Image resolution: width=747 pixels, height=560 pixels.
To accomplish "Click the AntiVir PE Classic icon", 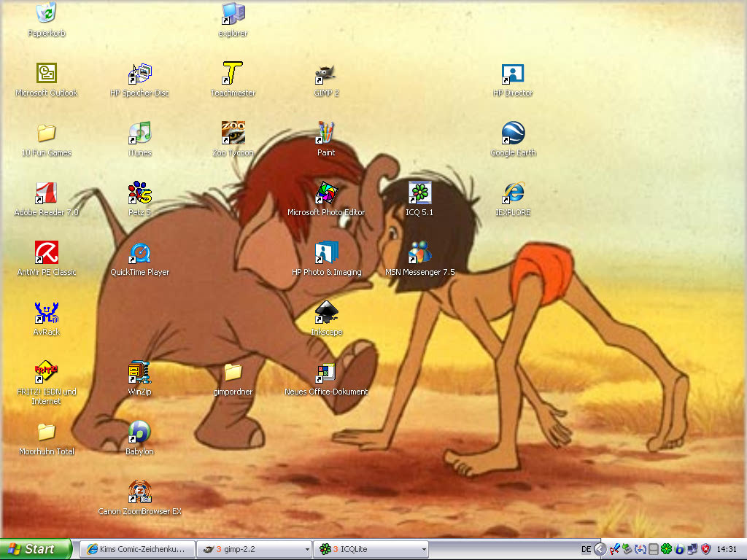I will (47, 253).
